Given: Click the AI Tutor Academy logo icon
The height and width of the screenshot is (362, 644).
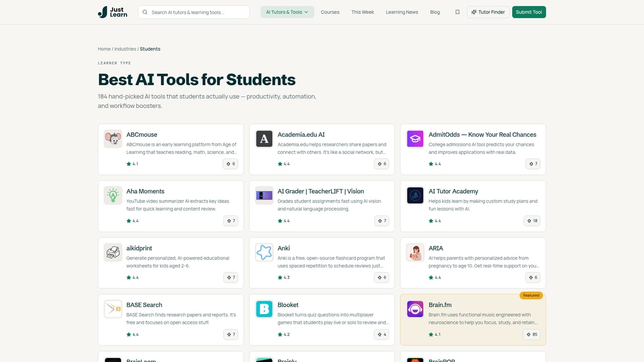Looking at the screenshot, I should pyautogui.click(x=415, y=196).
